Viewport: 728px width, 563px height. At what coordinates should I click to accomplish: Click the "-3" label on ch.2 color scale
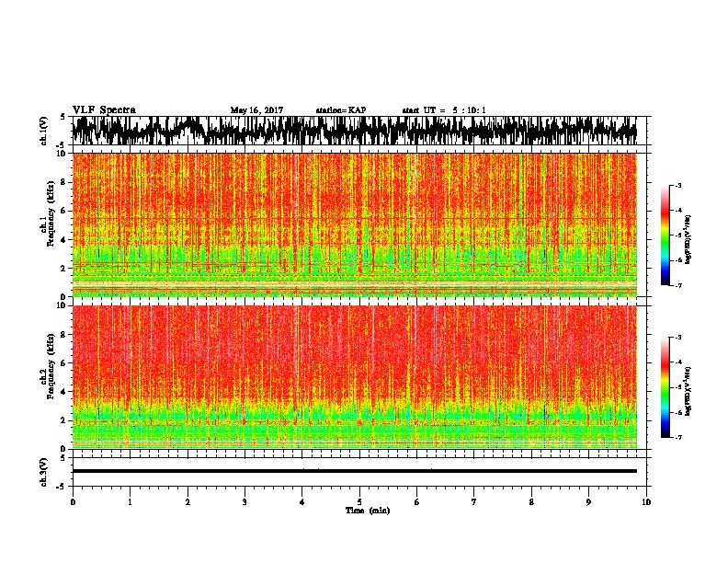(x=678, y=338)
